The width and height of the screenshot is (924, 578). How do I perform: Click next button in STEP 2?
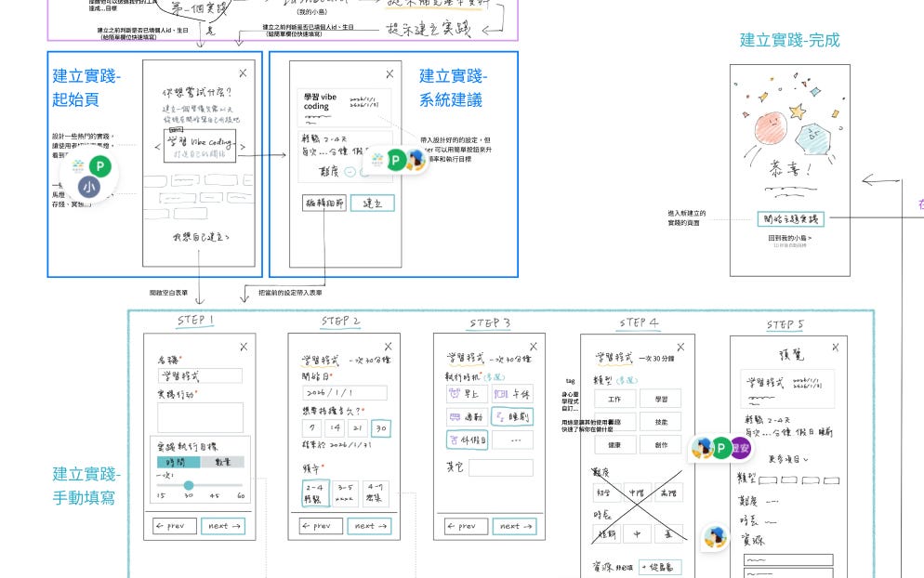click(369, 526)
